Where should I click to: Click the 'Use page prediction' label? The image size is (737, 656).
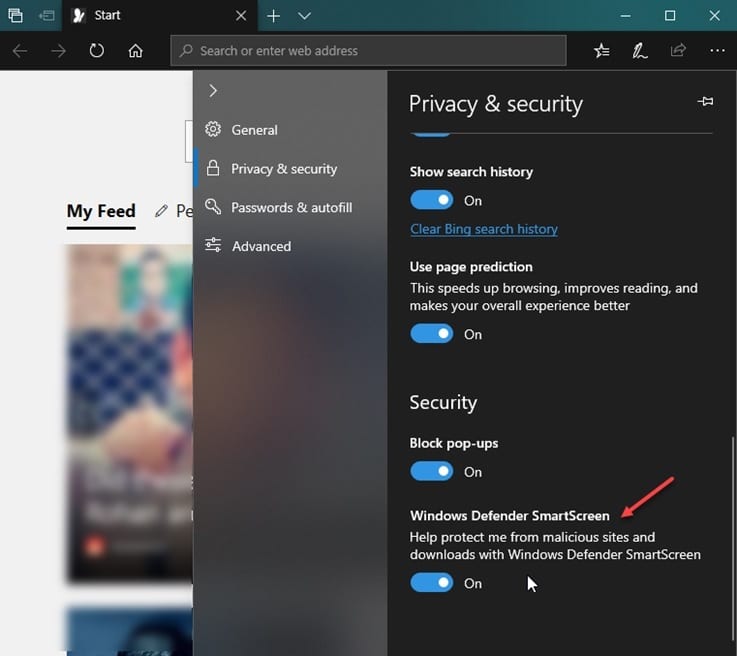471,266
